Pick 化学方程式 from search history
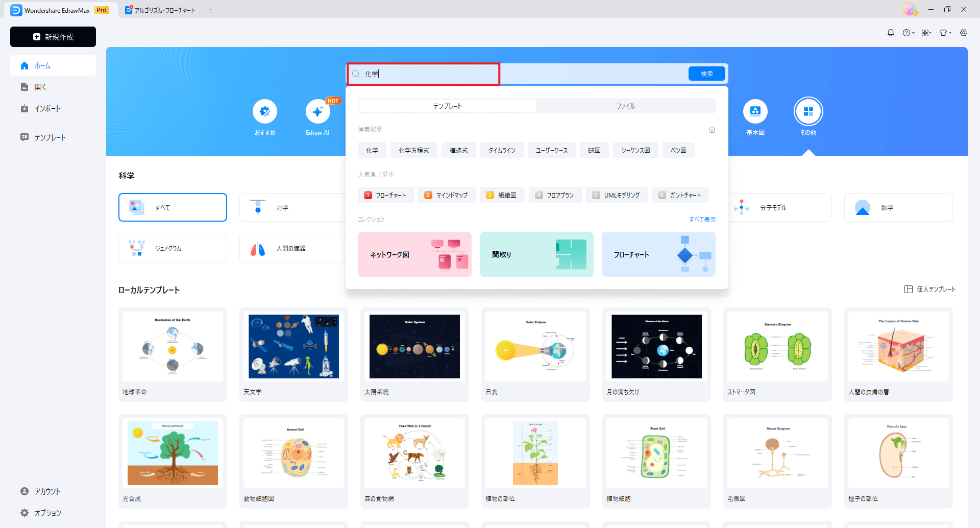The height and width of the screenshot is (528, 980). (x=414, y=151)
